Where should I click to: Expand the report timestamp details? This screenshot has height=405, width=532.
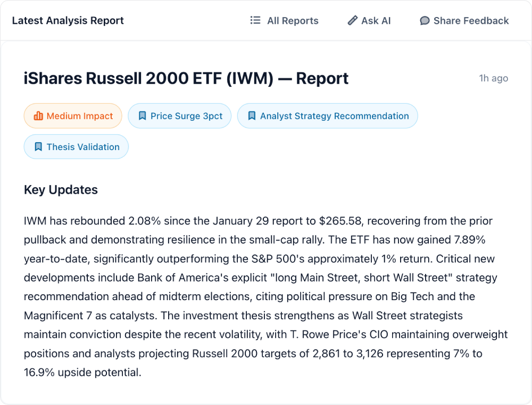coord(494,78)
